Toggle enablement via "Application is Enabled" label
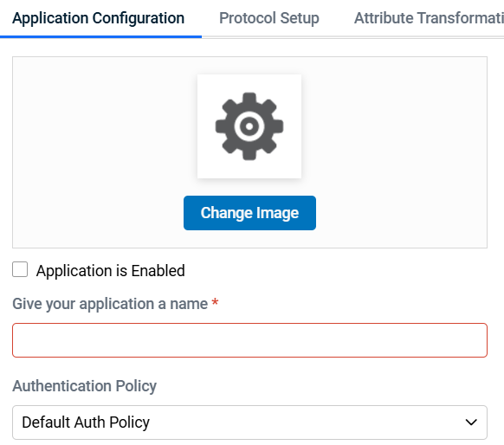 [111, 270]
